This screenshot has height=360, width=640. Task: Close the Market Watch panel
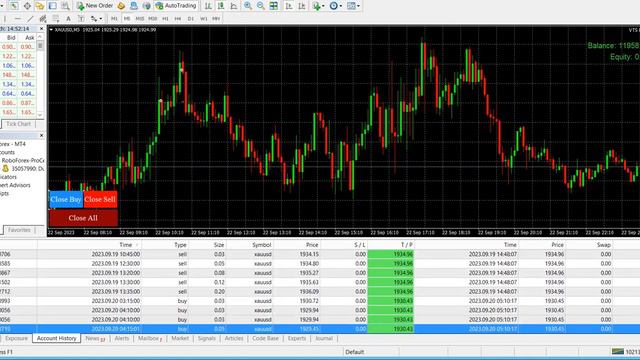(41, 29)
